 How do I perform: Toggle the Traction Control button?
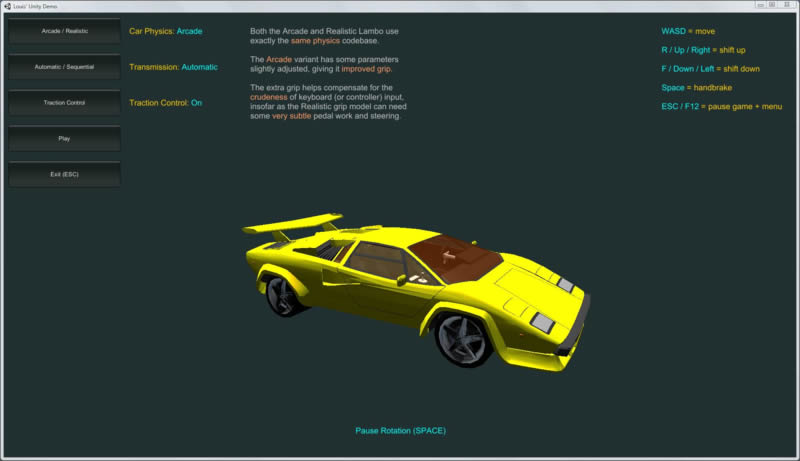64,103
